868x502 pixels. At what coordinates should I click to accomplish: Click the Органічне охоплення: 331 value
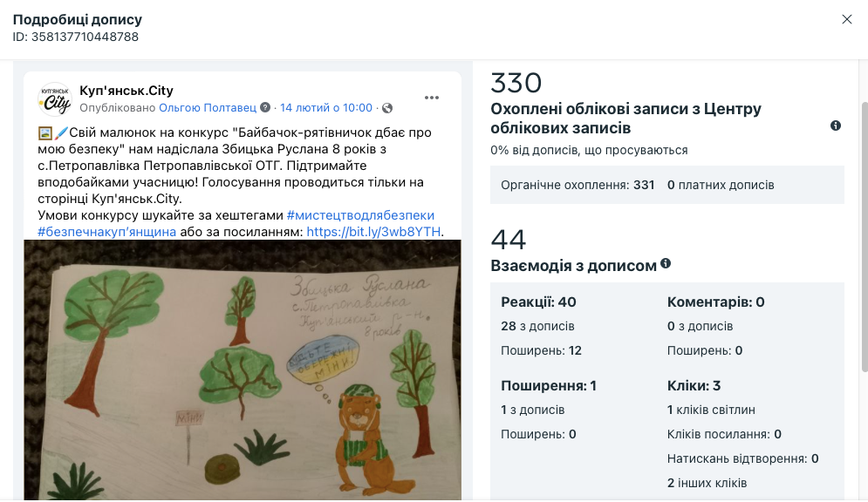click(x=578, y=186)
